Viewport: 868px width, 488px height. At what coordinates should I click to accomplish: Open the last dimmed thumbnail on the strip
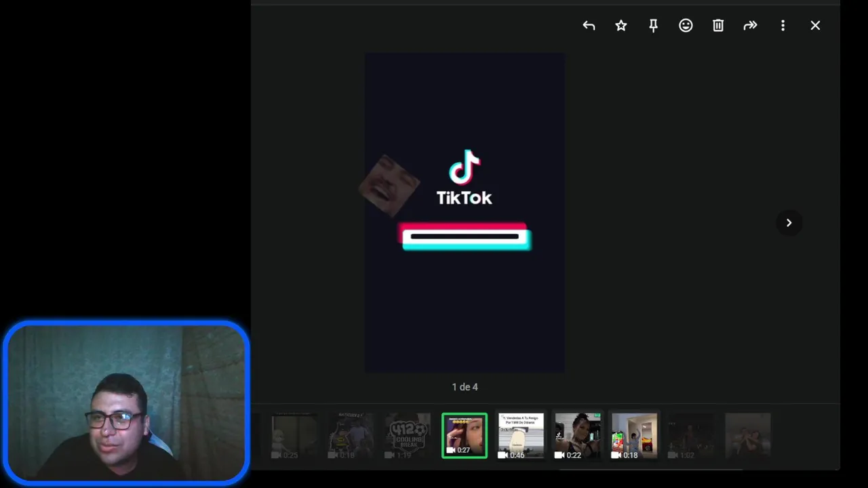click(747, 436)
